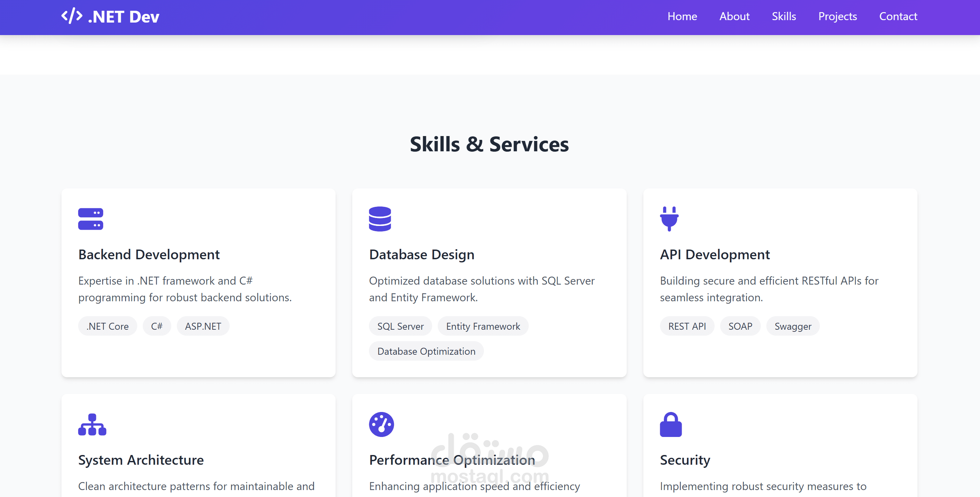Click the Performance Optimization gauge icon
This screenshot has height=497, width=980.
pyautogui.click(x=381, y=424)
